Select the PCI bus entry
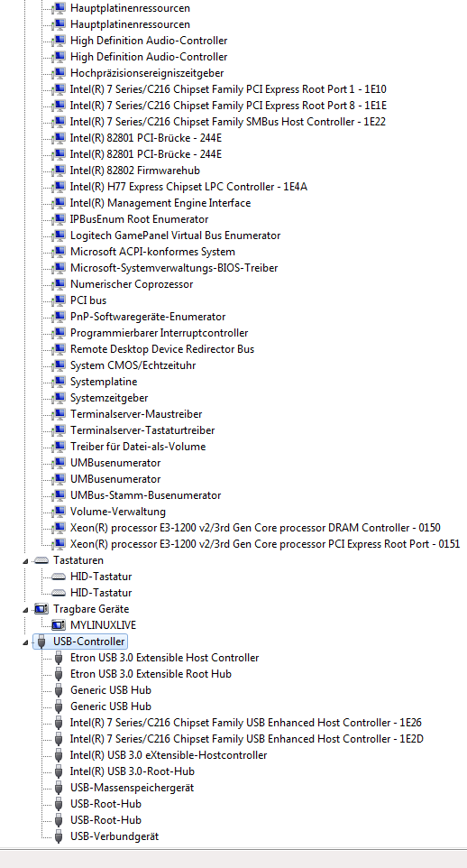 click(x=88, y=300)
